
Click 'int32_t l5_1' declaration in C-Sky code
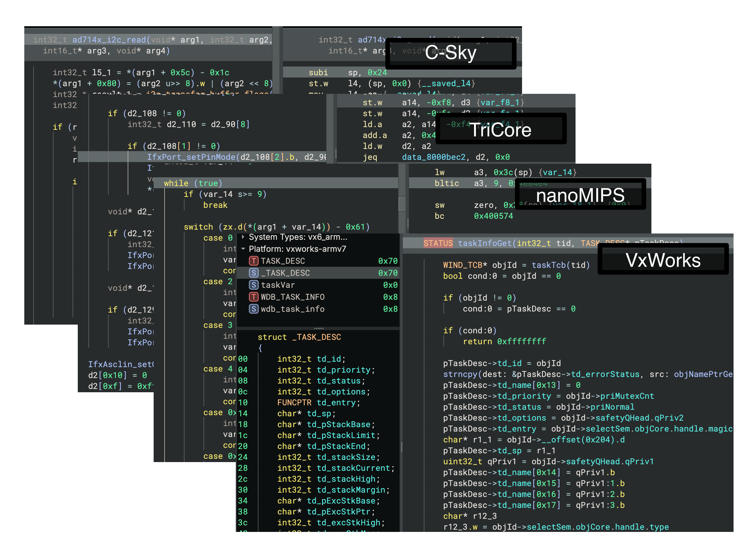pyautogui.click(x=82, y=73)
